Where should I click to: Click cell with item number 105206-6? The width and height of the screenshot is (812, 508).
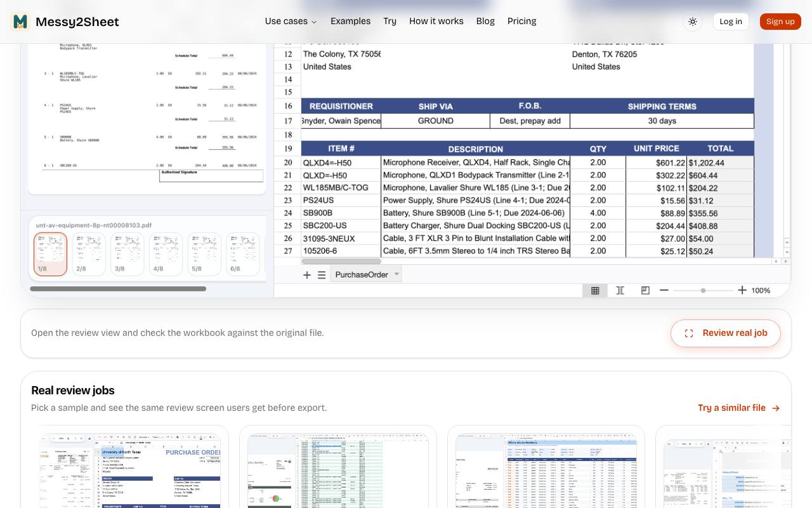click(341, 251)
